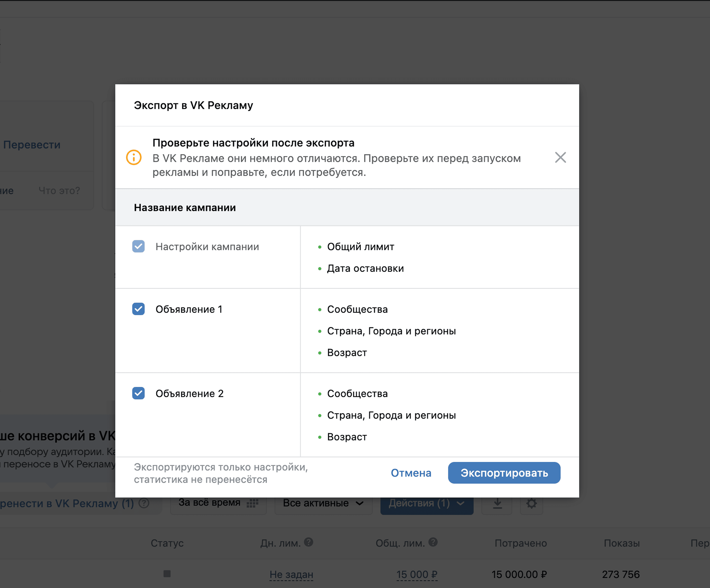
Task: Dismiss the export settings warning notice
Action: tap(560, 158)
